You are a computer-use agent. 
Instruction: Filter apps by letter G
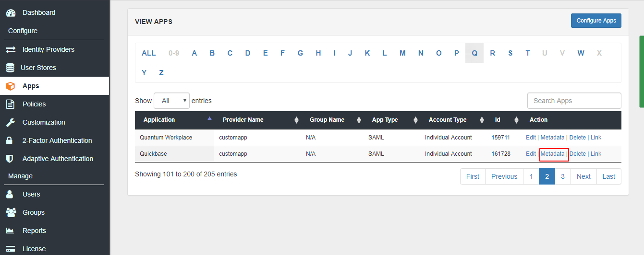(300, 53)
